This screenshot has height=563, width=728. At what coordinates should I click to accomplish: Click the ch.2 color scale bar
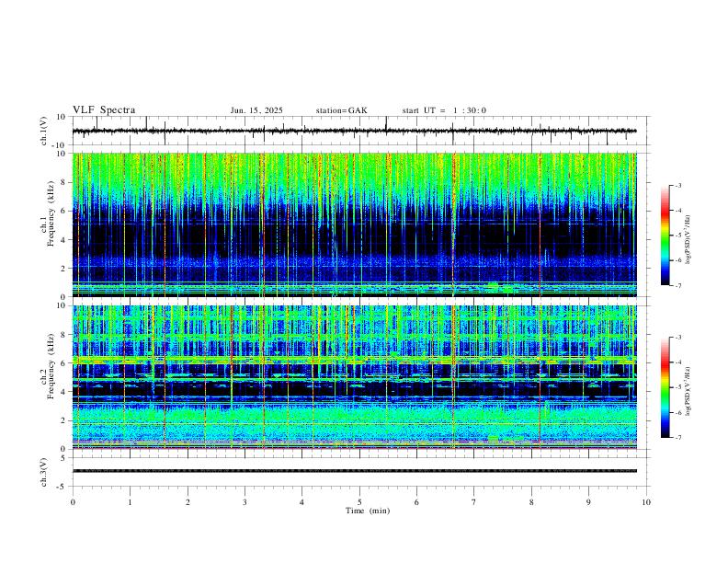pyautogui.click(x=665, y=387)
